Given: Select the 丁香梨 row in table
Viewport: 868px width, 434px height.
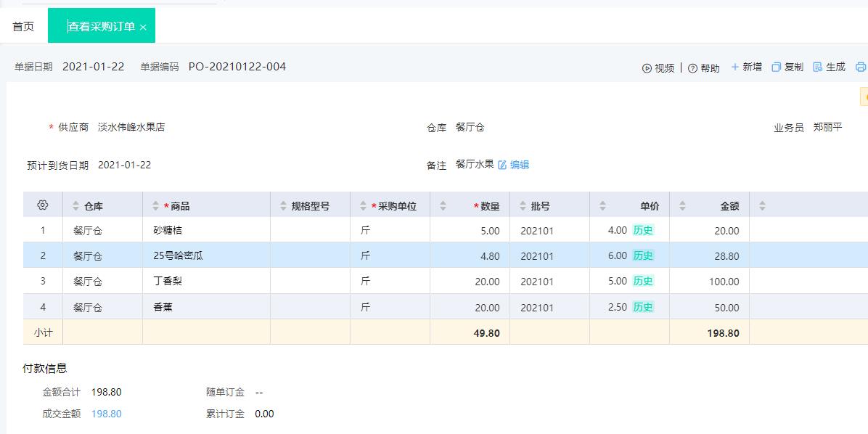Looking at the screenshot, I should click(168, 282).
